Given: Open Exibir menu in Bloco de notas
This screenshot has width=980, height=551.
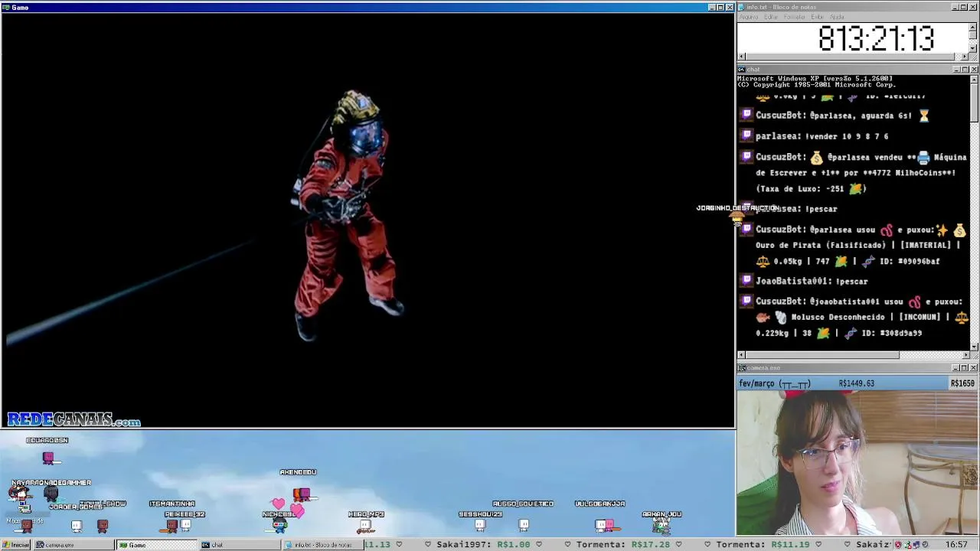Looking at the screenshot, I should 818,17.
